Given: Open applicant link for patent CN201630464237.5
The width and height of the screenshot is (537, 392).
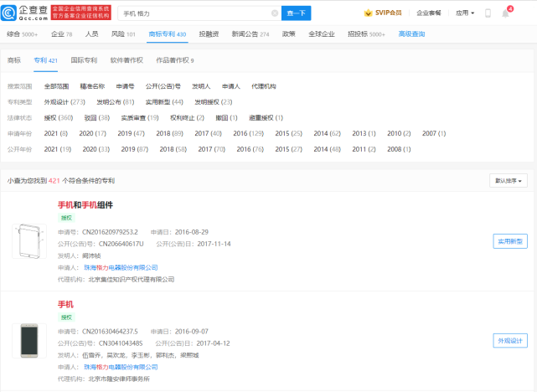Looking at the screenshot, I should pyautogui.click(x=121, y=367).
